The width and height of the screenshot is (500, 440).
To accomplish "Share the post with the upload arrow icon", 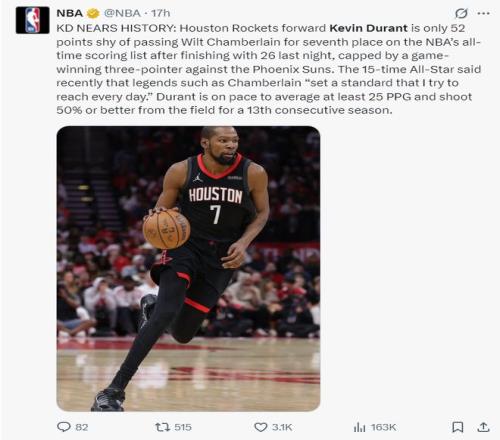I will [x=483, y=427].
